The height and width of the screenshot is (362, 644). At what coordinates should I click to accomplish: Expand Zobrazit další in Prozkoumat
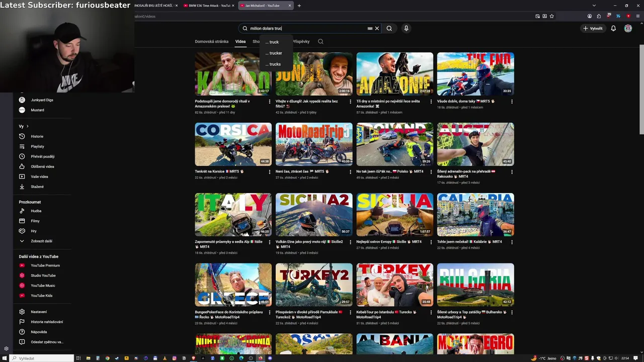[41, 241]
